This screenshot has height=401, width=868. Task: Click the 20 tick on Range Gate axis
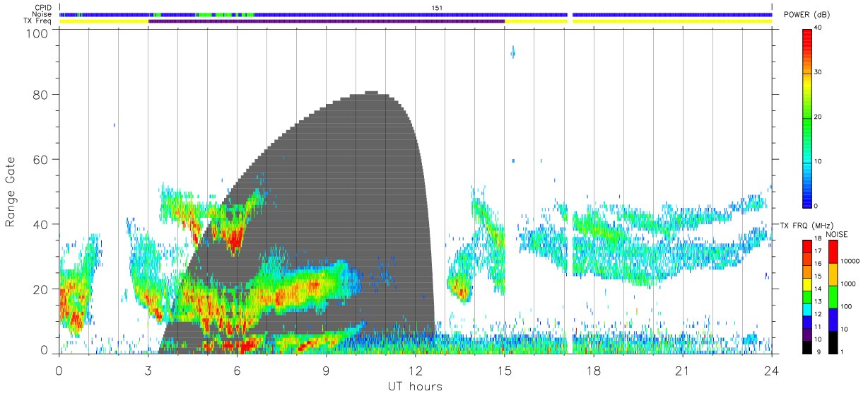point(42,289)
